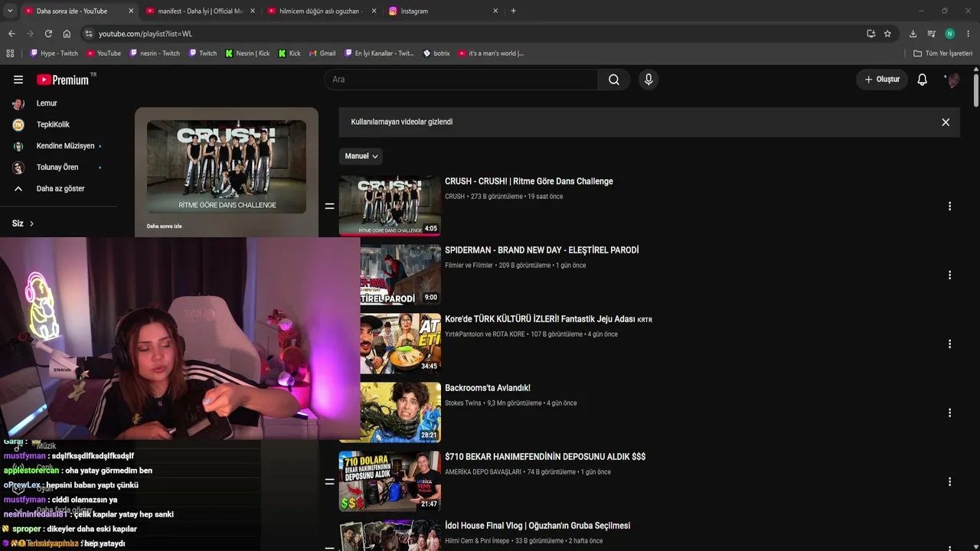This screenshot has width=980, height=551.
Task: Open the browser home page
Action: [67, 34]
